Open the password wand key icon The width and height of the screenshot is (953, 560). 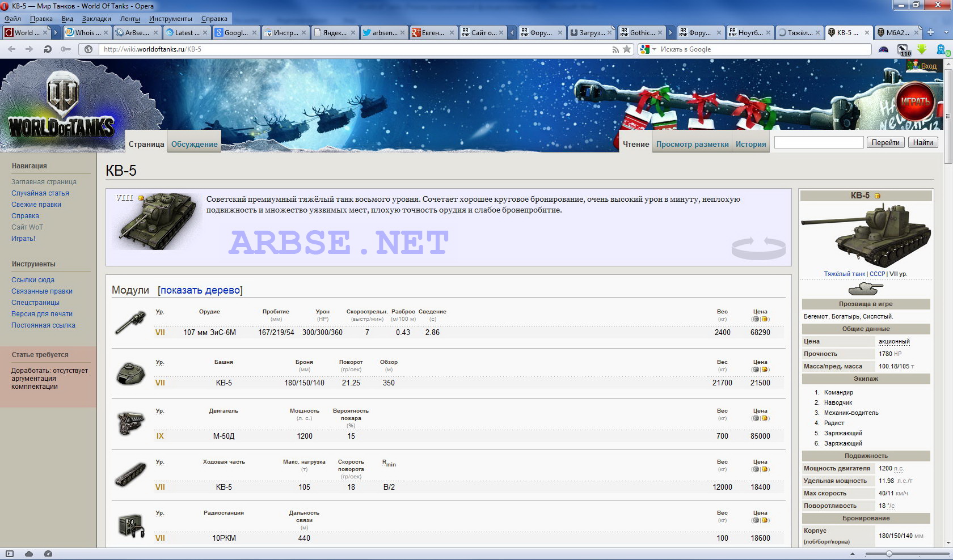click(66, 49)
